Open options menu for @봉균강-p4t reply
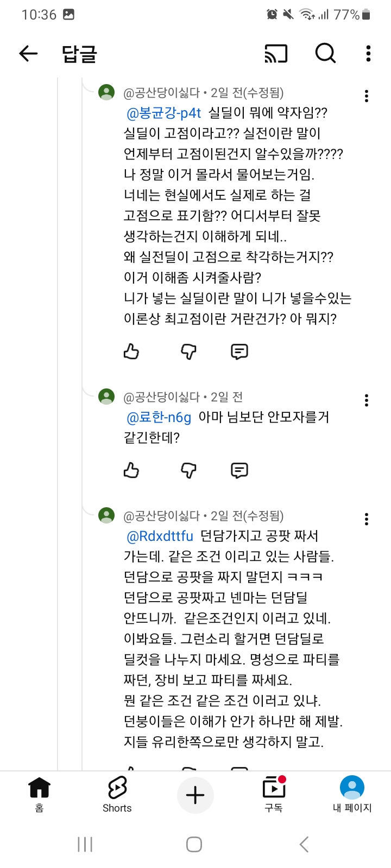Screen dimensions: 391x868 [x=367, y=96]
